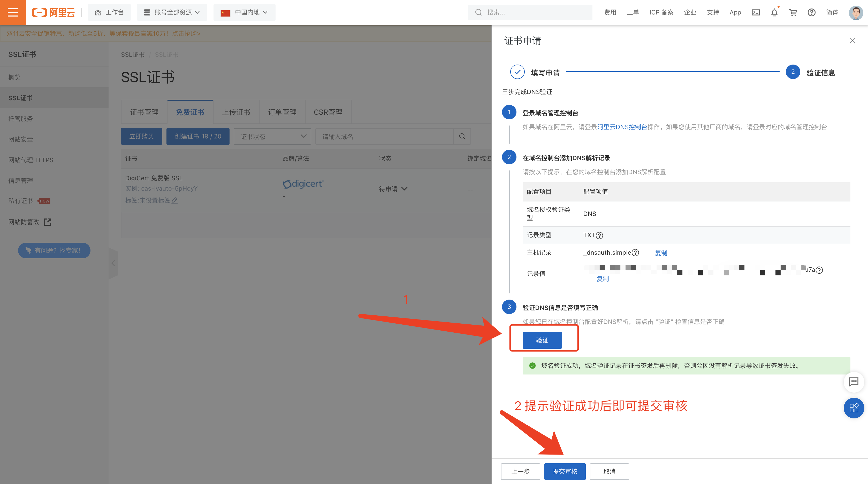Open 费用 in the top menu

click(610, 12)
